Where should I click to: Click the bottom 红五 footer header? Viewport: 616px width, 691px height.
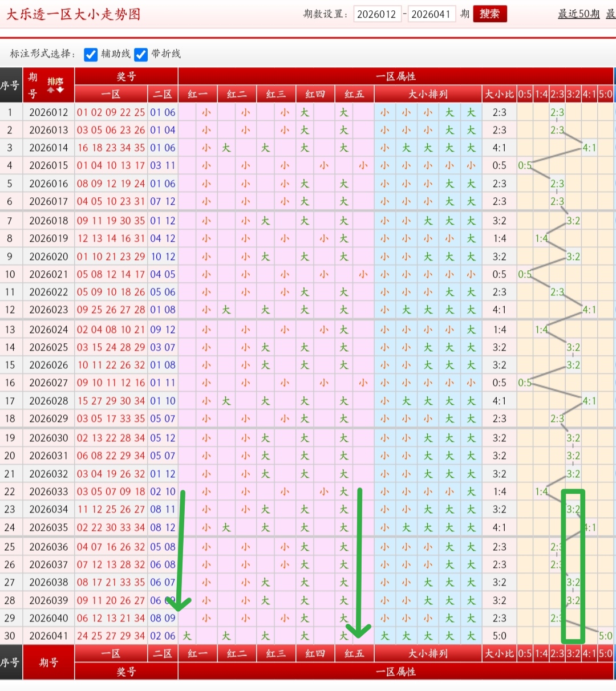pyautogui.click(x=354, y=653)
